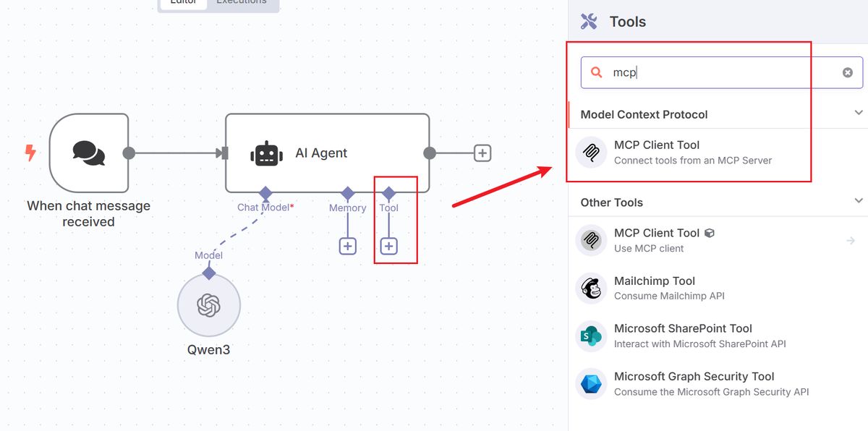Collapse the Model Context Protocol section
The image size is (868, 431).
coord(858,113)
